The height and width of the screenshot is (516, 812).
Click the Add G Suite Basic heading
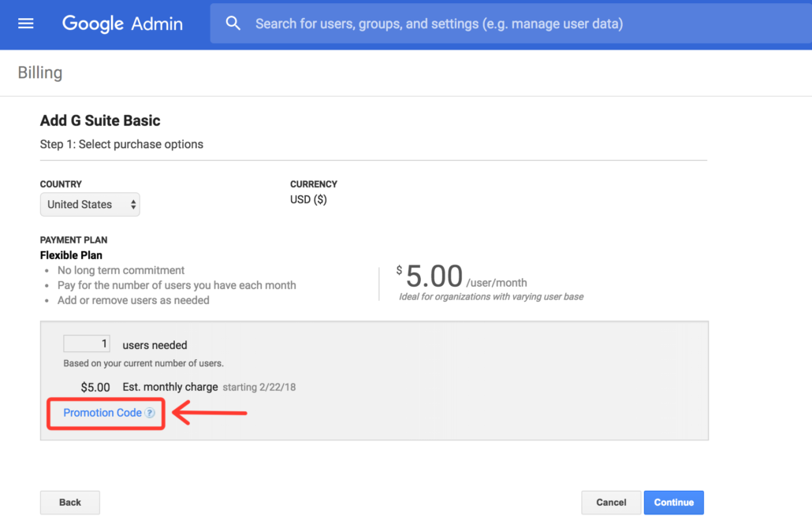(x=100, y=121)
